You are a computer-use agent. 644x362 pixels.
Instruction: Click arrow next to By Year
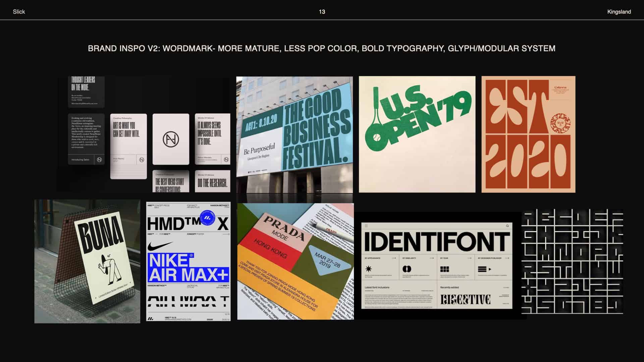[469, 258]
